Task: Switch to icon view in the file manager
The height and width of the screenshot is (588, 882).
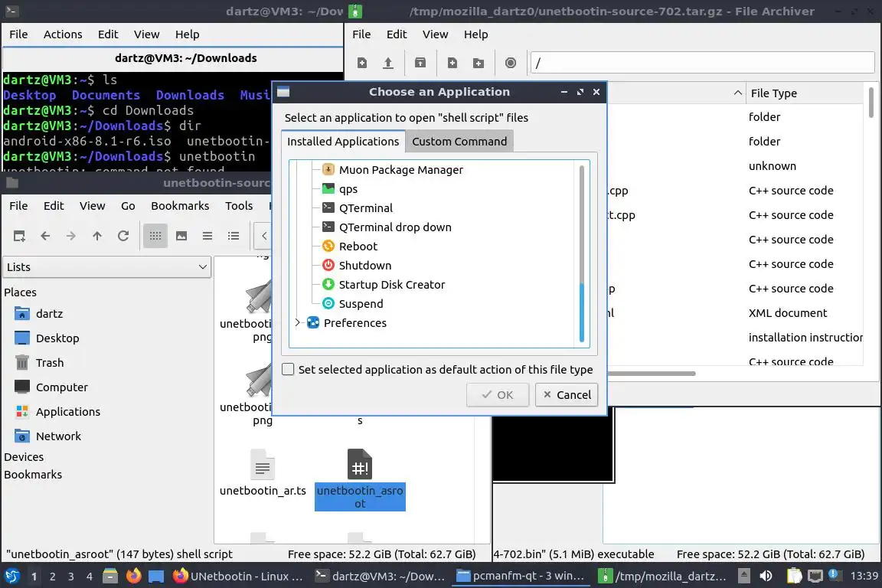Action: click(x=155, y=236)
